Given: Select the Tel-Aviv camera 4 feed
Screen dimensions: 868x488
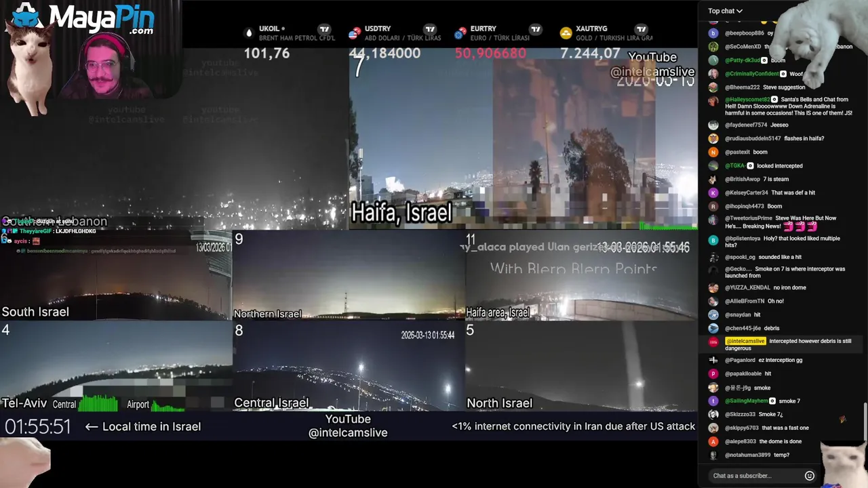Looking at the screenshot, I should click(x=116, y=367).
